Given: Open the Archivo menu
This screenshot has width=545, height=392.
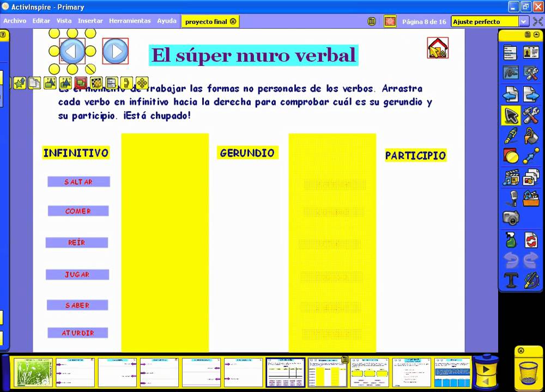Looking at the screenshot, I should (x=15, y=21).
